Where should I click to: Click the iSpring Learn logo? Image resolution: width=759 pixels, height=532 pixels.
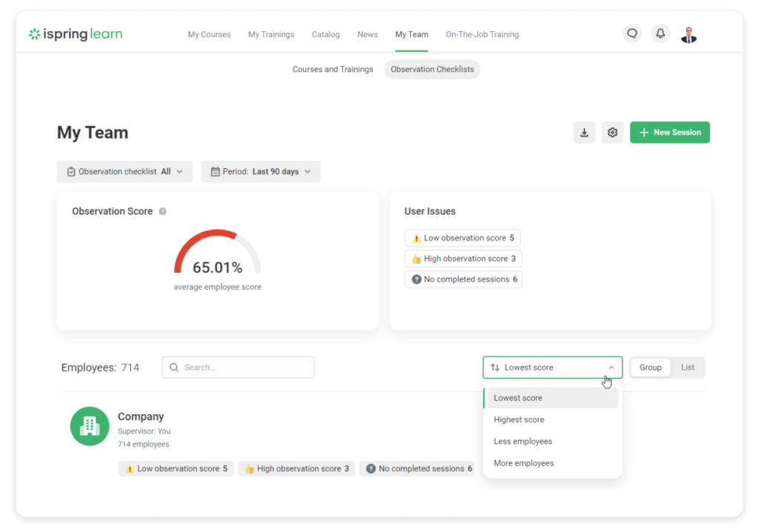(75, 34)
